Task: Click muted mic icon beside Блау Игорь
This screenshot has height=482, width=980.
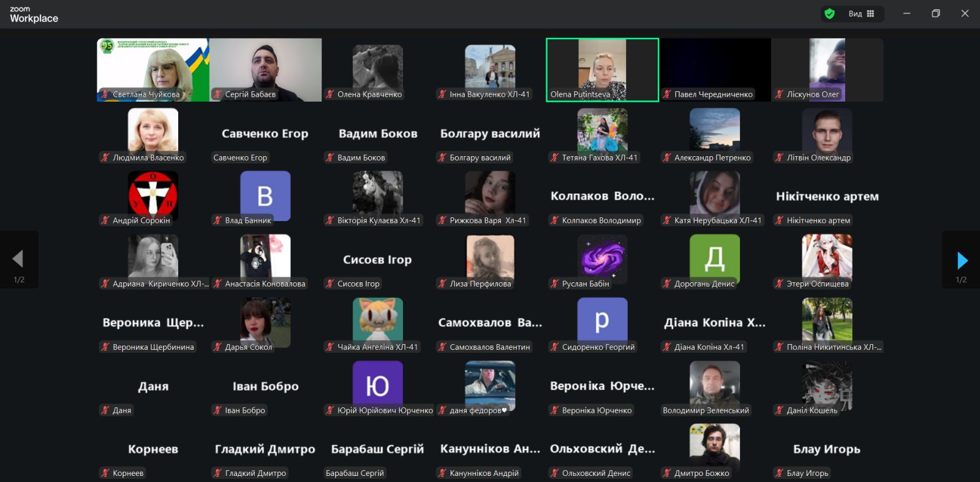Action: (779, 473)
